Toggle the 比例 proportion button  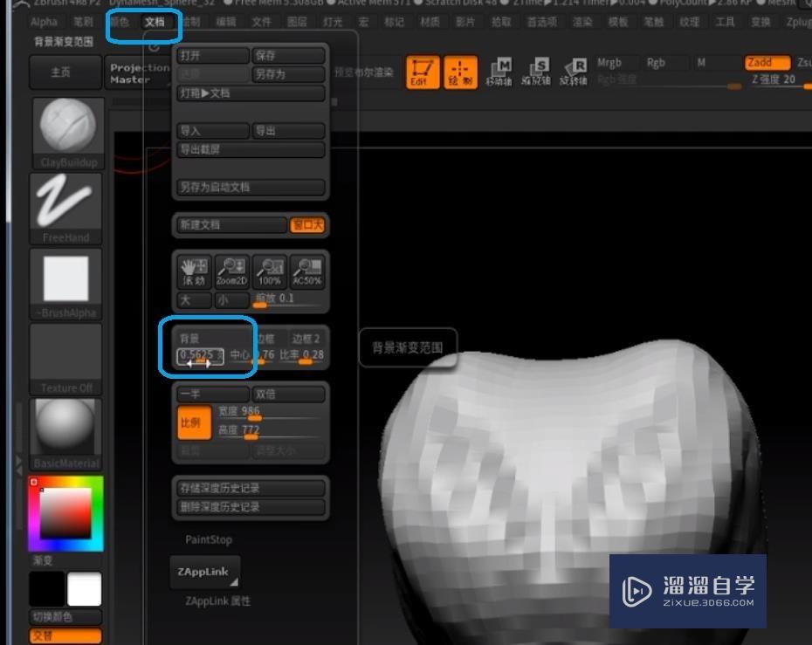pos(194,422)
